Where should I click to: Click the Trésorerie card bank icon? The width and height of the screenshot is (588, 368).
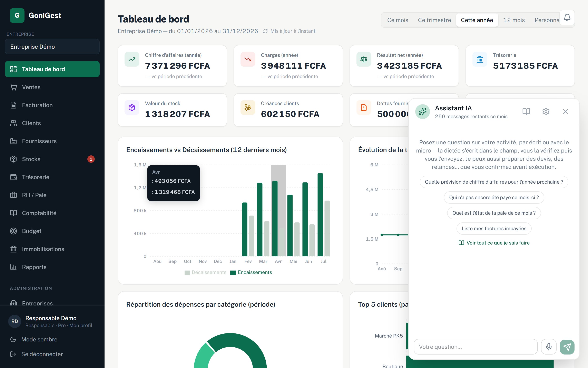tap(480, 59)
